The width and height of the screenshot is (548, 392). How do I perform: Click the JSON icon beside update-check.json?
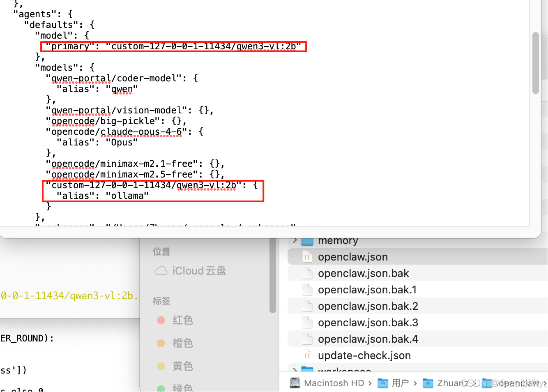(x=307, y=355)
